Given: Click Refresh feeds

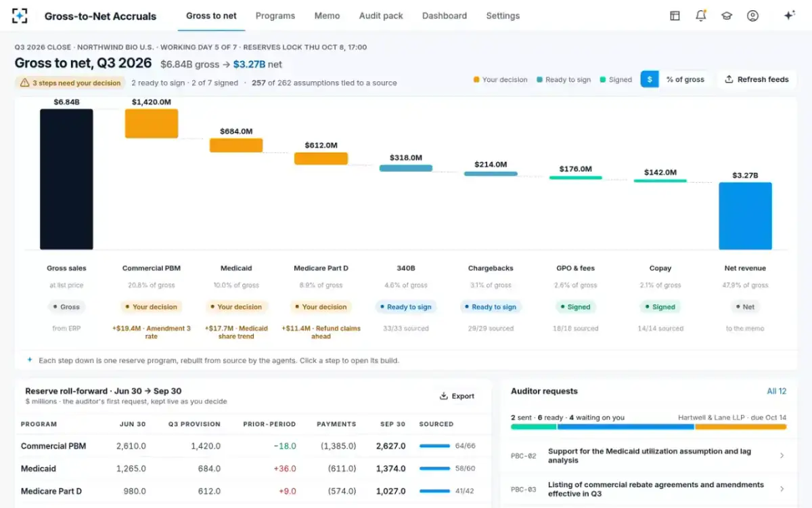Looking at the screenshot, I should click(x=757, y=79).
